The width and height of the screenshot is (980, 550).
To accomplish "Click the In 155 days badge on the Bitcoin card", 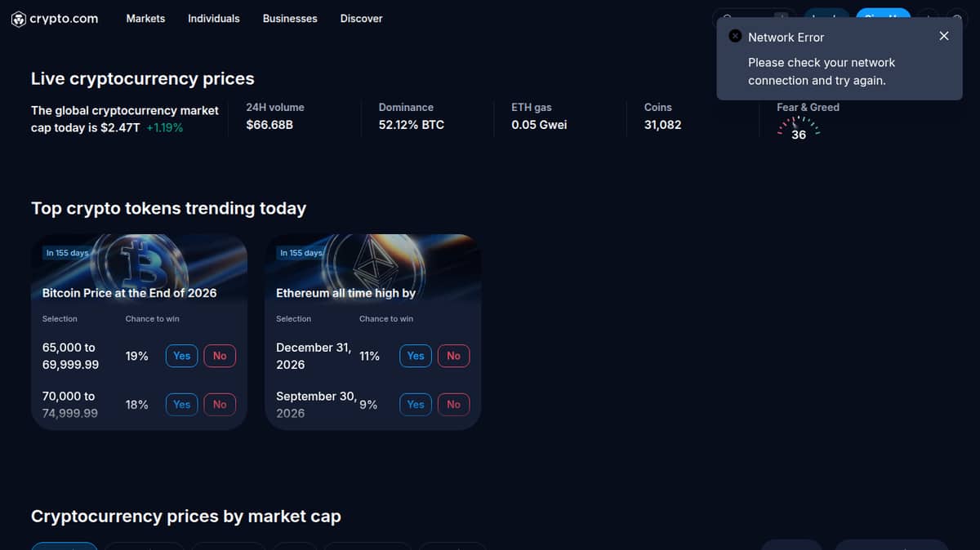I will point(67,253).
